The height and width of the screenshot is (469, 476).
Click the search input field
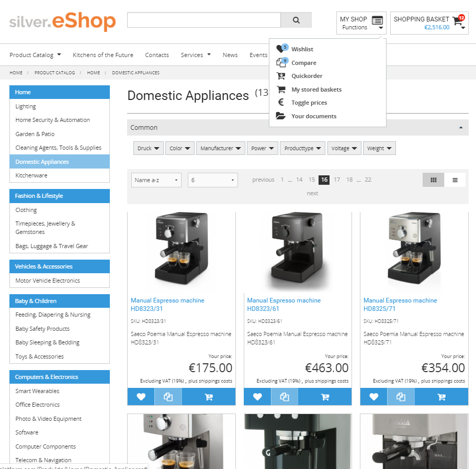(204, 20)
